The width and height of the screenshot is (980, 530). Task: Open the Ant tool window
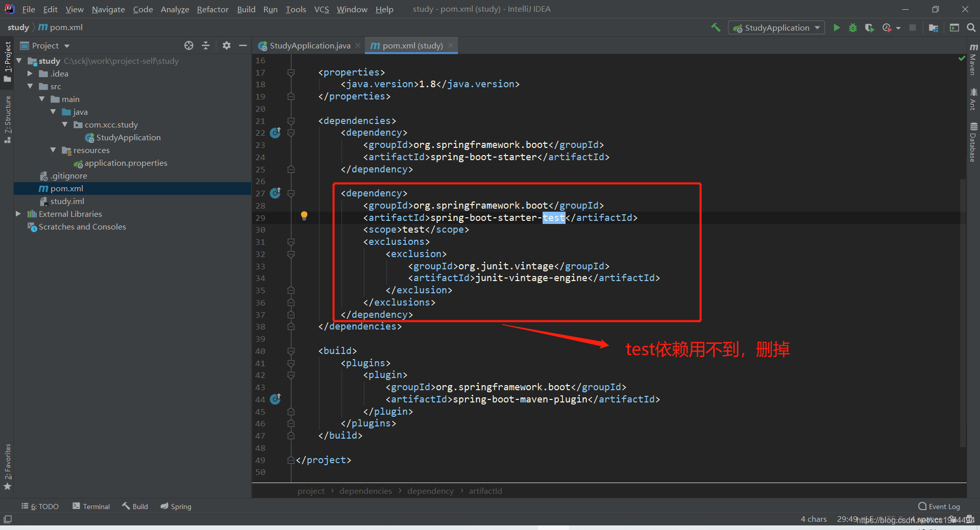coord(973,99)
